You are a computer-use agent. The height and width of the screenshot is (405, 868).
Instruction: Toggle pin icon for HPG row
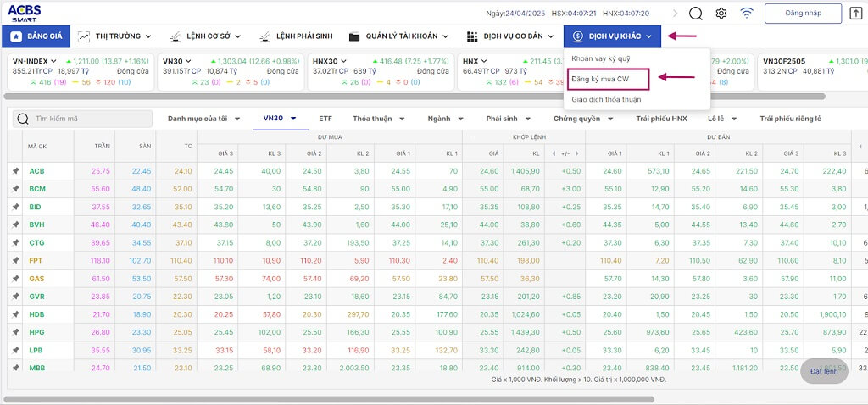(x=15, y=332)
